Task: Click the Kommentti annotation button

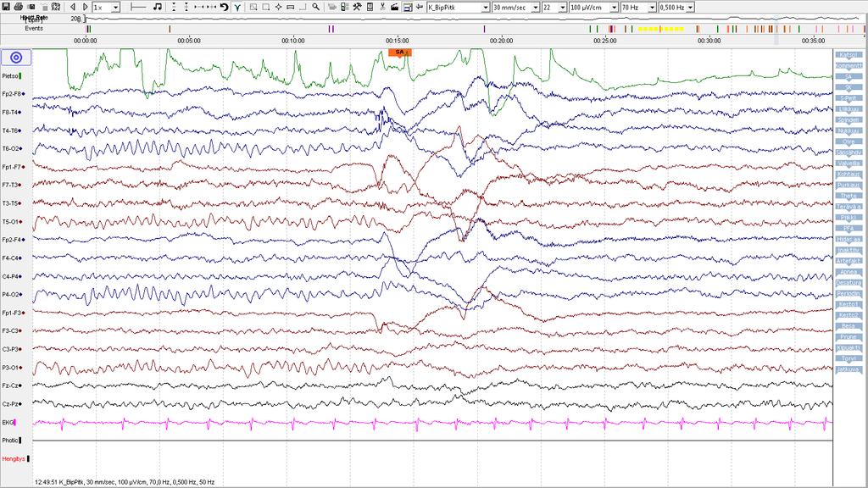Action: pyautogui.click(x=849, y=66)
